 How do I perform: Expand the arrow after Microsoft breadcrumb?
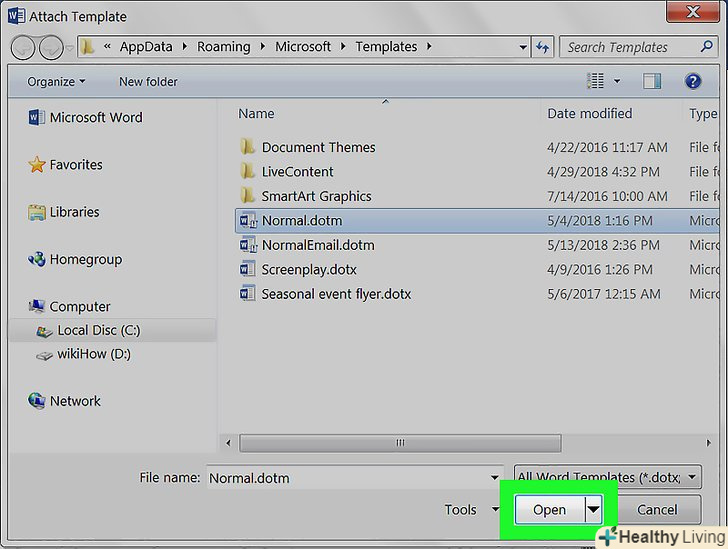343,46
